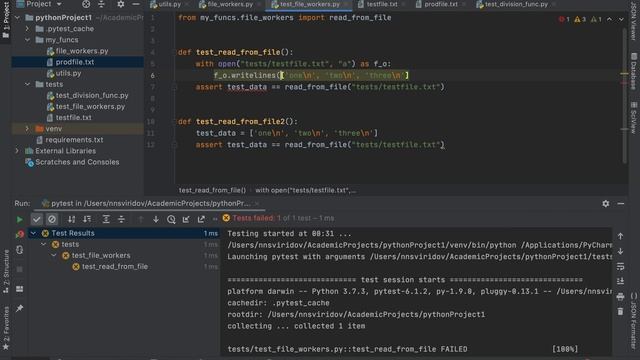Click Rerun Failed Tests icon in Run panel
This screenshot has height=360, width=640.
click(19, 234)
